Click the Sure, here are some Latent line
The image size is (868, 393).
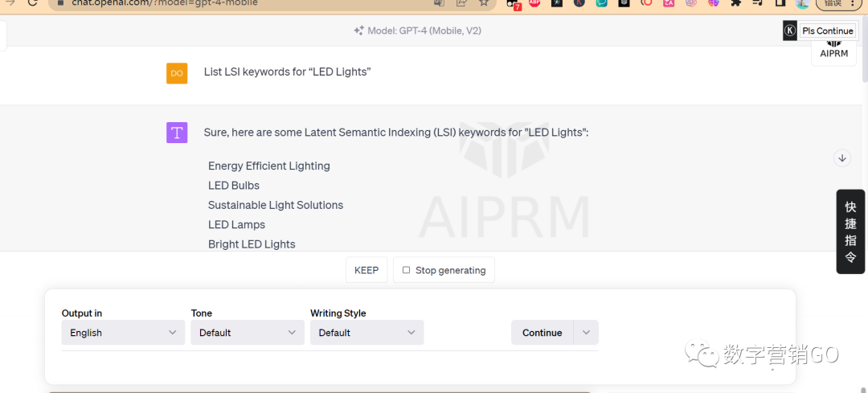coord(395,133)
